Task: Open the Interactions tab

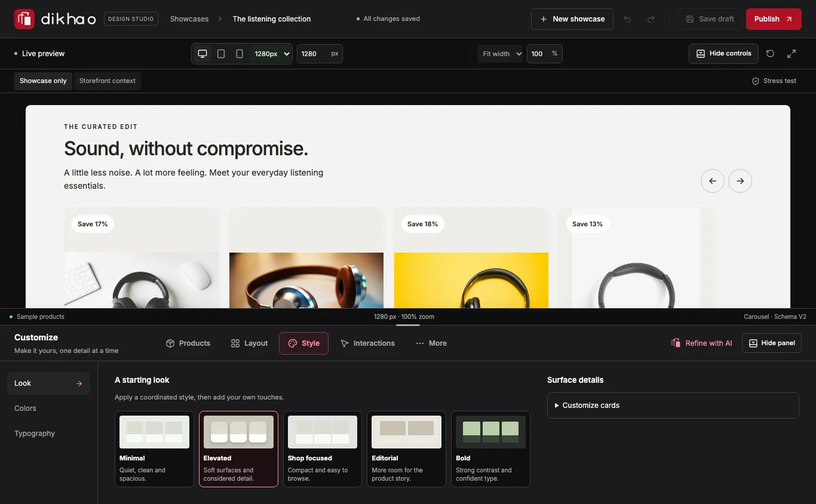Action: 367,343
